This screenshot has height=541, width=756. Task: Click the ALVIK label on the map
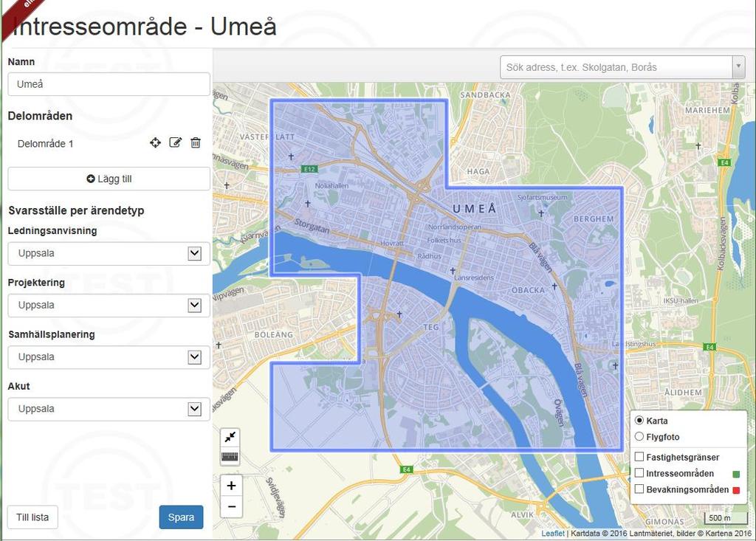click(x=522, y=514)
